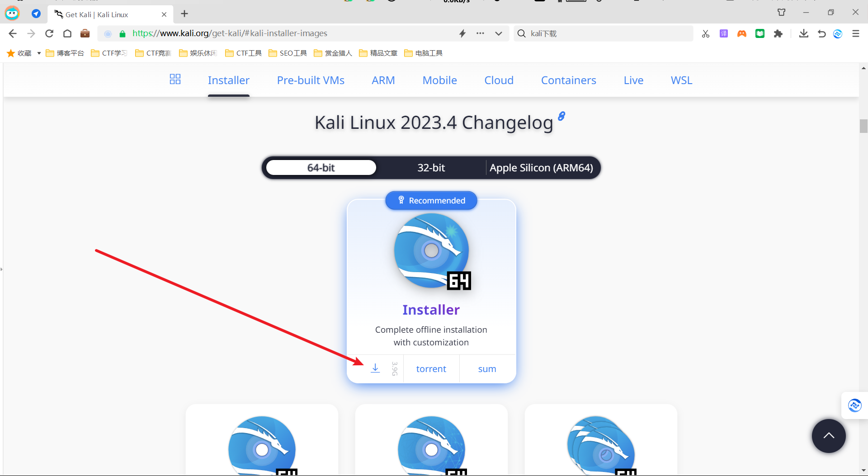Viewport: 868px width, 476px height.
Task: Reload the current page
Action: [49, 33]
